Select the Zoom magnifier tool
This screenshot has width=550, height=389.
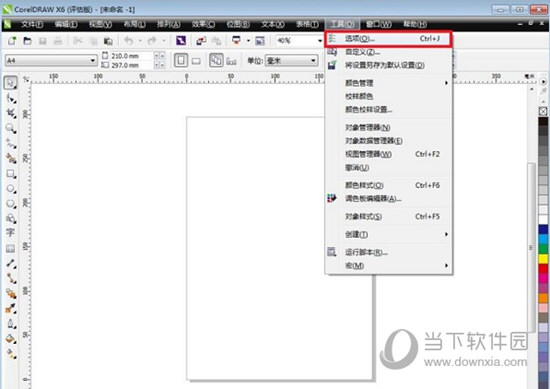tap(11, 129)
